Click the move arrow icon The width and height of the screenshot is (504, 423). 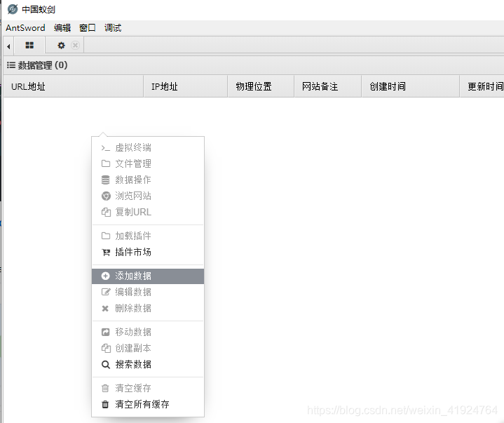click(x=105, y=333)
